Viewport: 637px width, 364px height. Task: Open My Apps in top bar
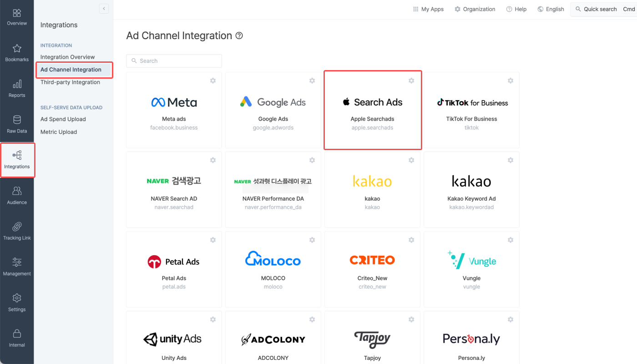(x=428, y=9)
